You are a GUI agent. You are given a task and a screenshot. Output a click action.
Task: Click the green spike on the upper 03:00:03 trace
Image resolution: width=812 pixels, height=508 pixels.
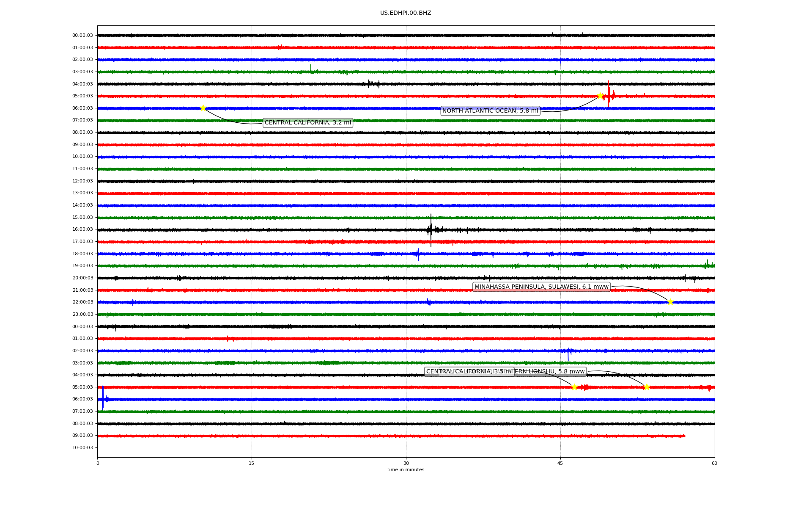click(310, 69)
